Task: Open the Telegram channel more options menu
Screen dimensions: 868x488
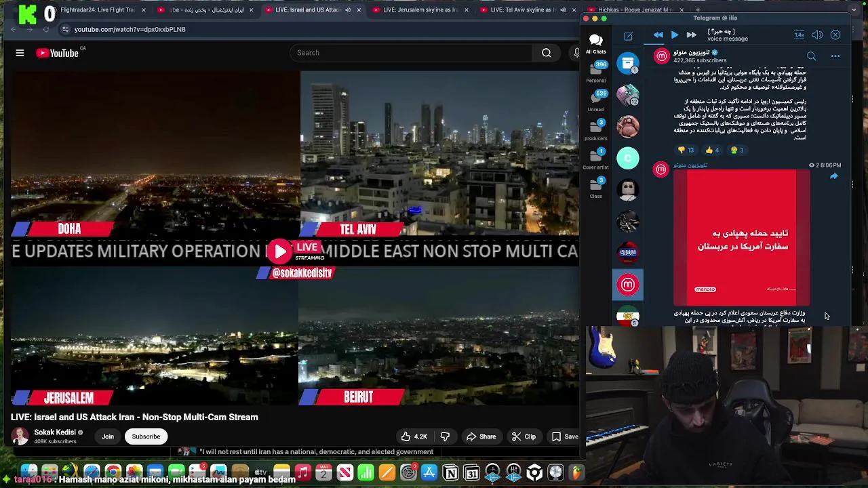Action: coord(835,56)
